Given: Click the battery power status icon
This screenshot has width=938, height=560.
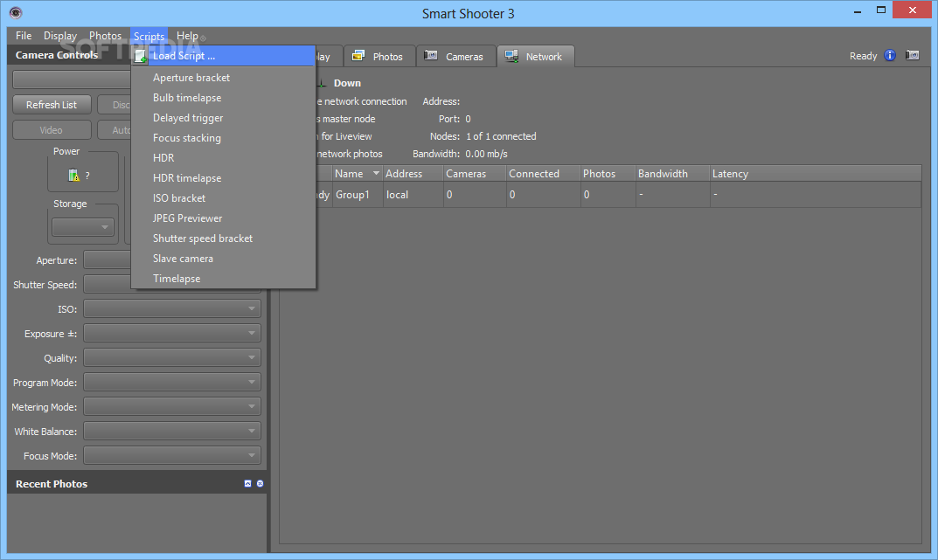Looking at the screenshot, I should pos(73,175).
